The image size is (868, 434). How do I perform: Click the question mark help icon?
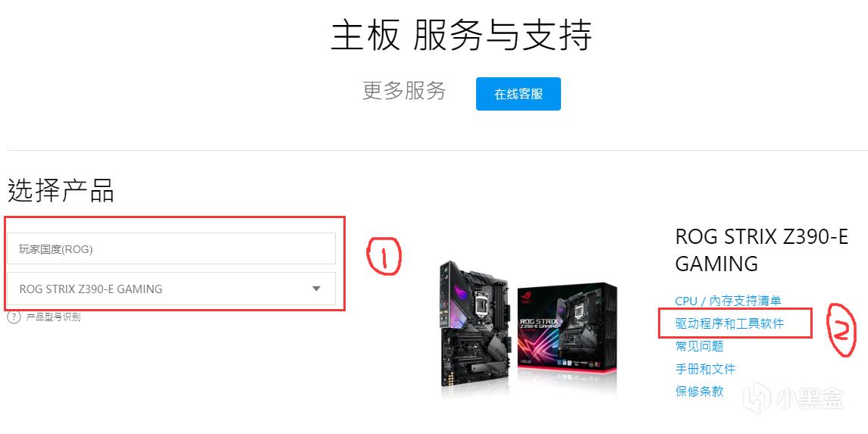pos(14,317)
